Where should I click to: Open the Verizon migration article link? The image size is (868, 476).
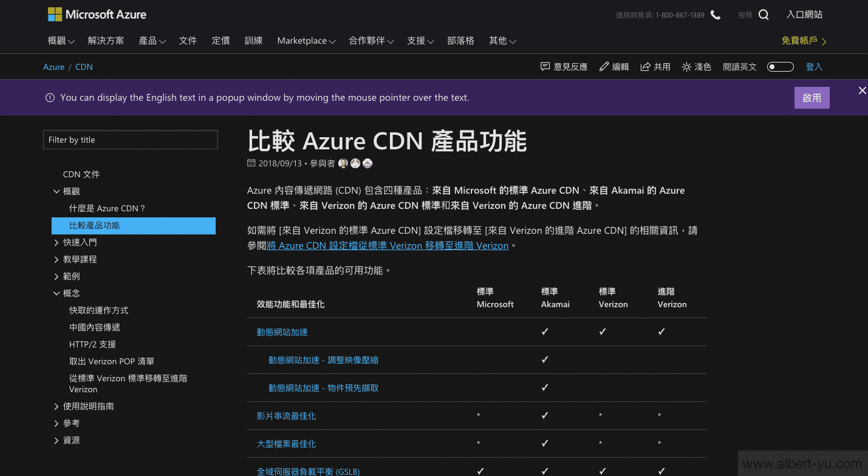click(388, 246)
